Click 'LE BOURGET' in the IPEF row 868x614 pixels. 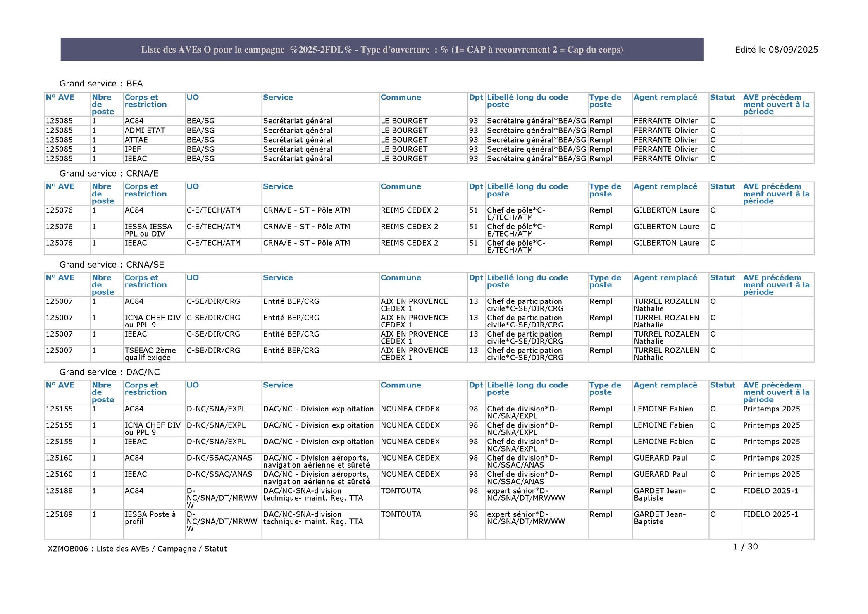pos(404,149)
